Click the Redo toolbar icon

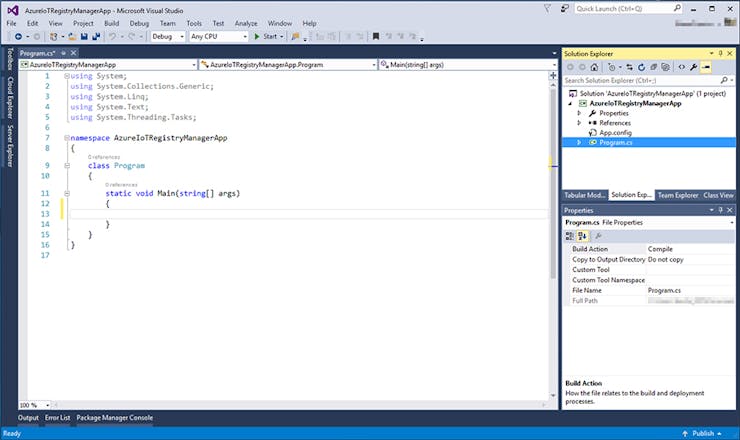point(132,36)
